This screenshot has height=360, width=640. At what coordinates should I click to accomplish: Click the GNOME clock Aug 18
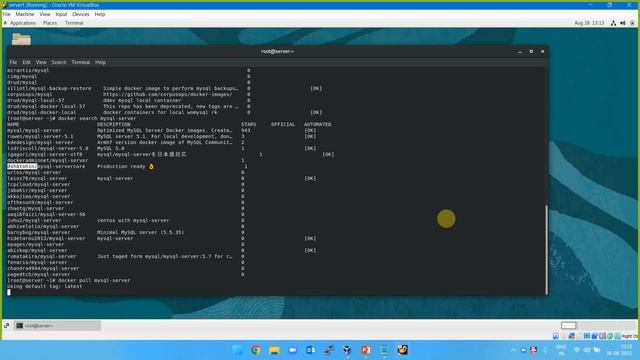pyautogui.click(x=589, y=23)
